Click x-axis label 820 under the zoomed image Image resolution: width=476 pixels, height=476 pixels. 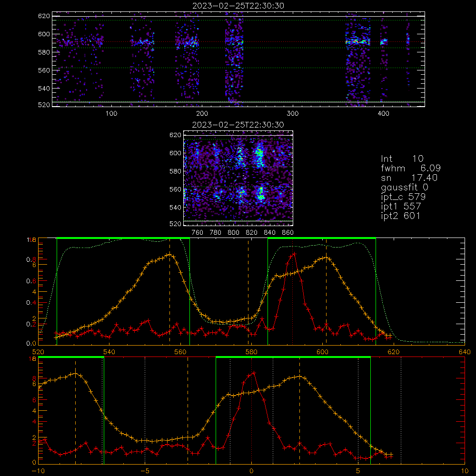tap(251, 233)
